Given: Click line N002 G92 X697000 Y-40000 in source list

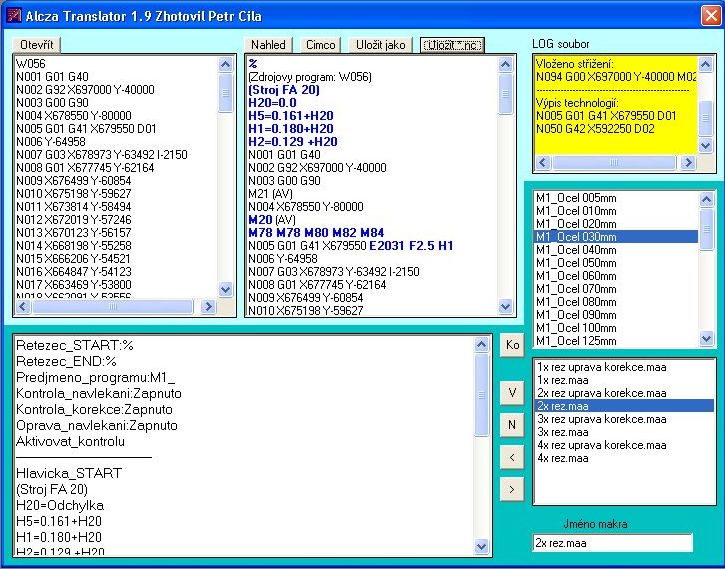Looking at the screenshot, I should (x=85, y=90).
